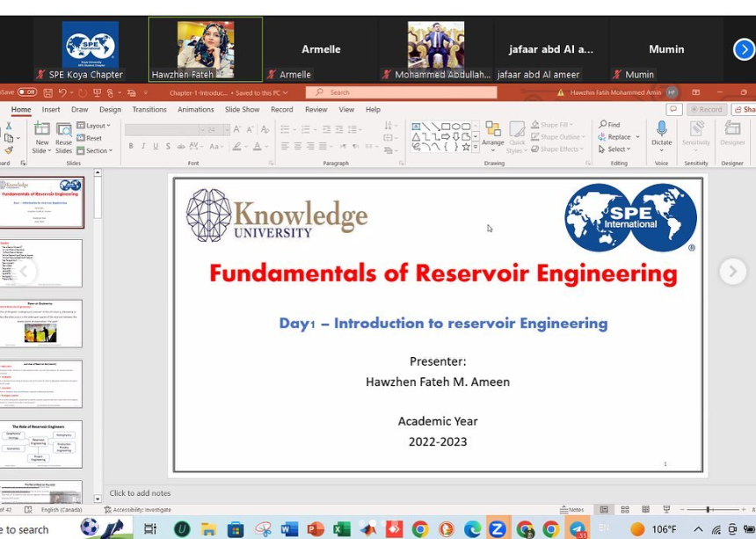Click the Format Painter brush icon
The height and width of the screenshot is (539, 756).
tap(9, 150)
